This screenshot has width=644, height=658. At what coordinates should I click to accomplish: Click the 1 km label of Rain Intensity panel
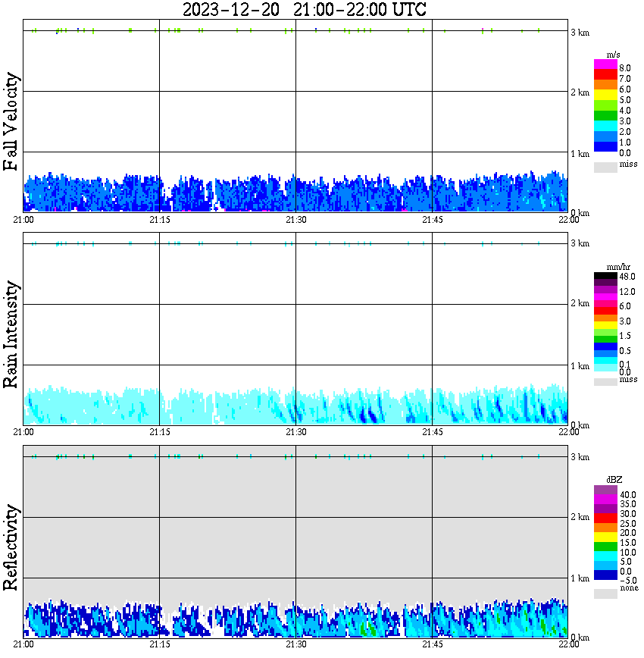580,366
